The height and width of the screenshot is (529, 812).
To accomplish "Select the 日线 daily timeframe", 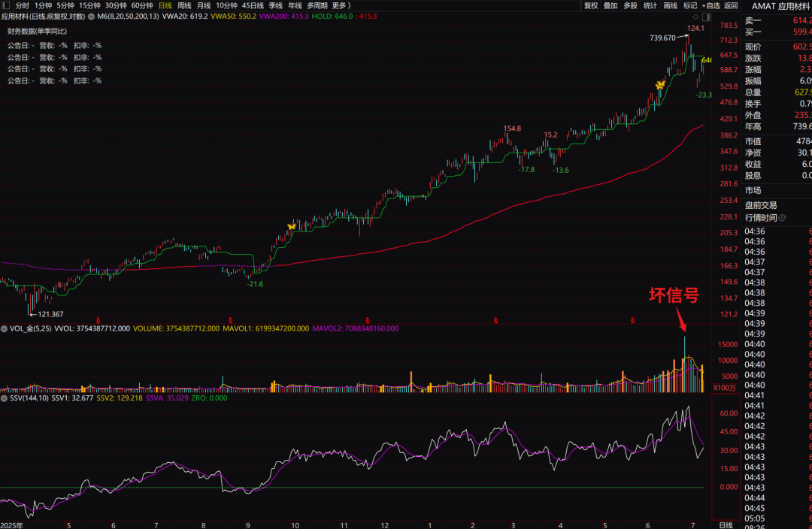I will (165, 6).
